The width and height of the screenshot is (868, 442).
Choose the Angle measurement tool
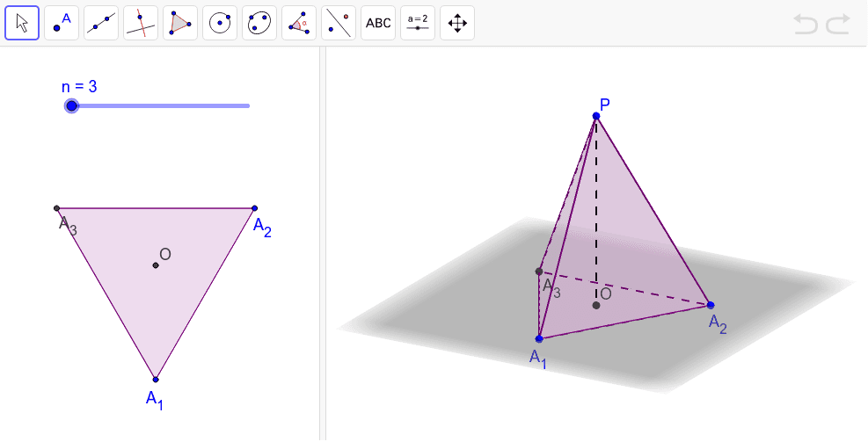pyautogui.click(x=299, y=23)
